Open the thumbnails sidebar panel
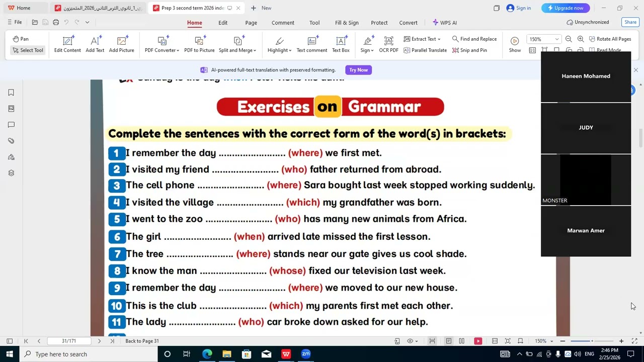 click(x=11, y=109)
